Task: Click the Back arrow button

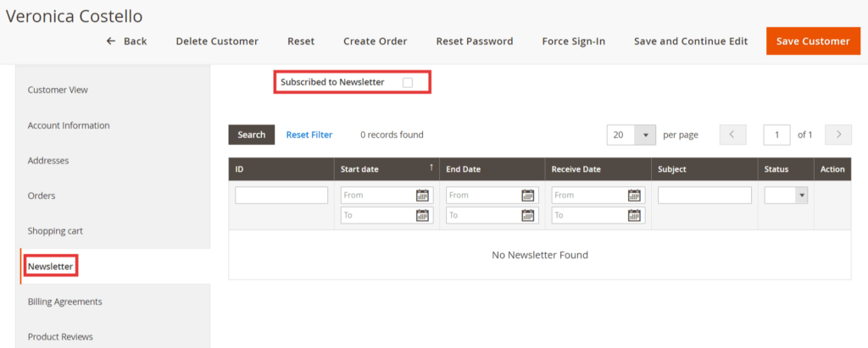Action: point(127,41)
